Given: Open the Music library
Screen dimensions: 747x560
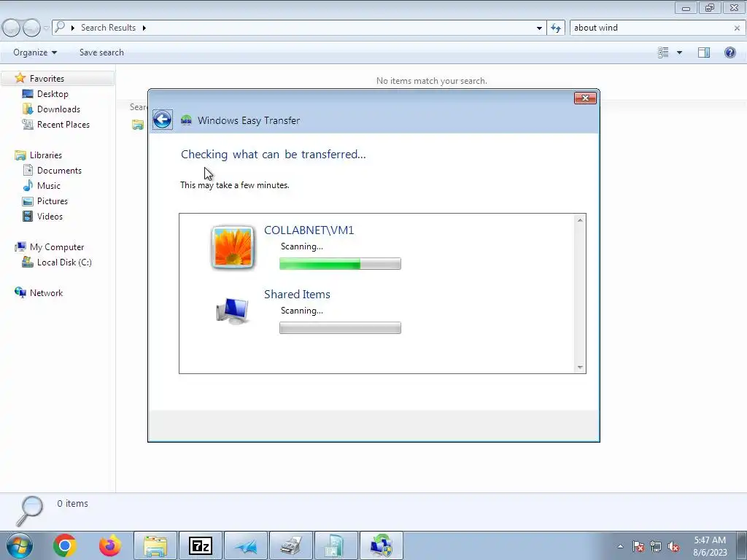Looking at the screenshot, I should 49,186.
